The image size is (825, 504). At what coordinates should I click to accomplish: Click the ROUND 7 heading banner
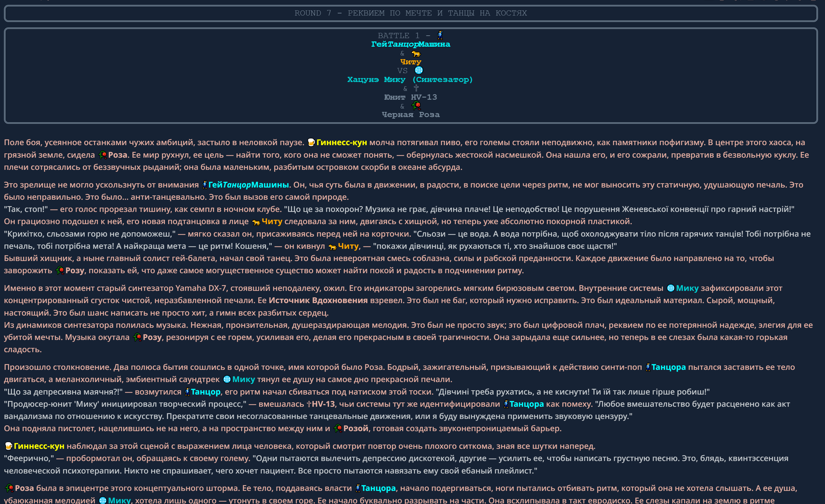pyautogui.click(x=411, y=13)
